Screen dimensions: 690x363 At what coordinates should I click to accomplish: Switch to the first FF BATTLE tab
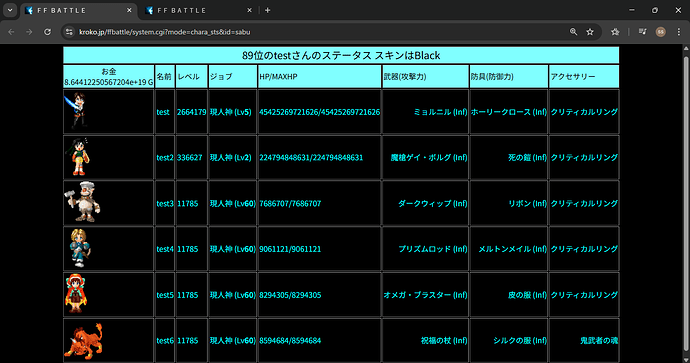pyautogui.click(x=79, y=10)
